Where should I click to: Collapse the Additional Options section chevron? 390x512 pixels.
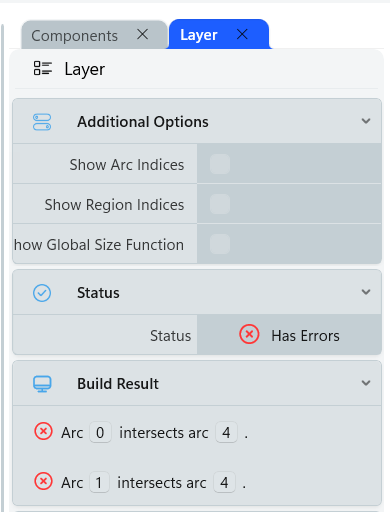366,121
